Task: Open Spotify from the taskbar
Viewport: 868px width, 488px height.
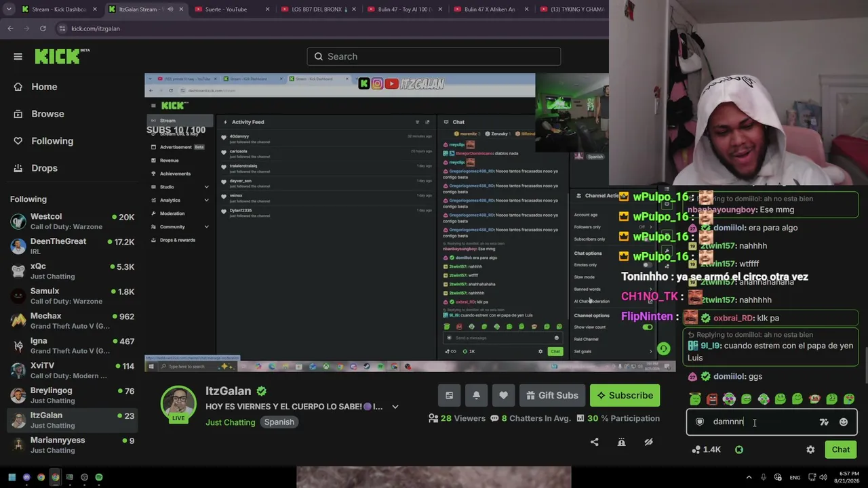Action: pos(99,477)
